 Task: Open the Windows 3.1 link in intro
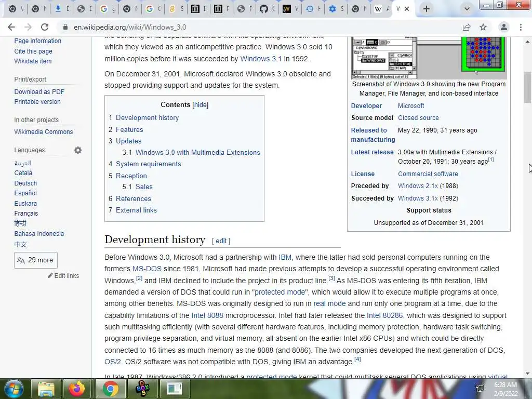coord(261,59)
